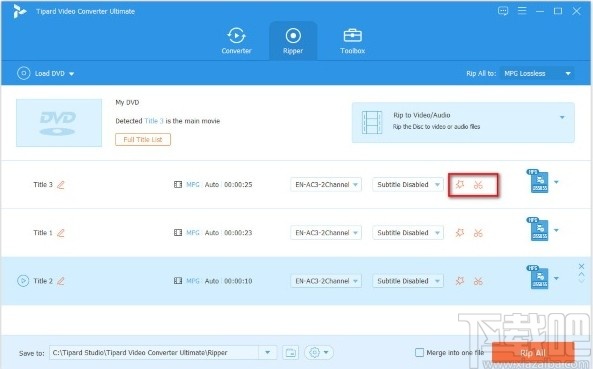Open audio track dropdown for Title 3
Screen dimensions: 593x369
tap(326, 184)
